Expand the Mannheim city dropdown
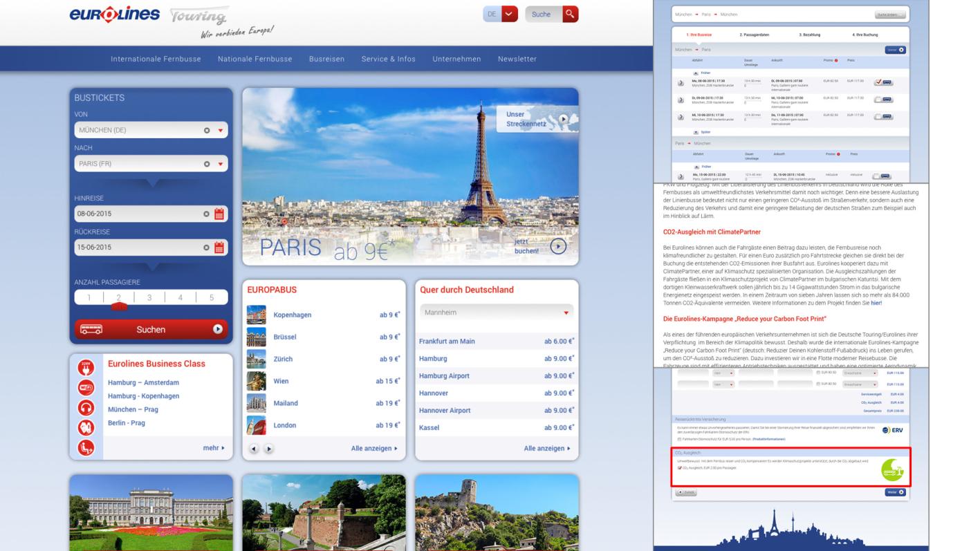 coord(565,312)
